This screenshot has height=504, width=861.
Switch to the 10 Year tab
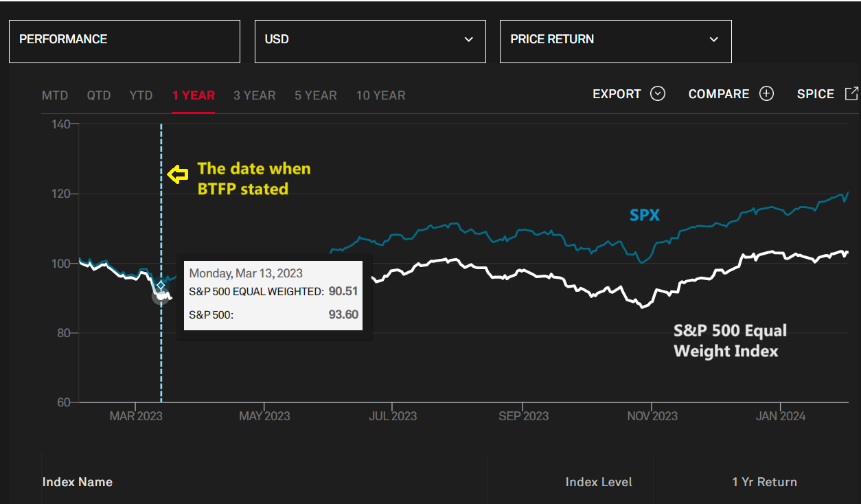[380, 95]
